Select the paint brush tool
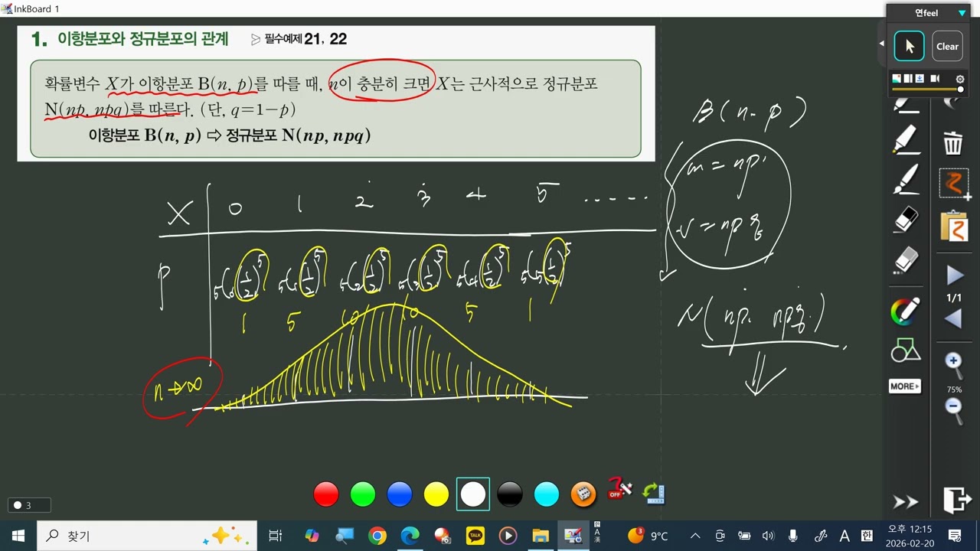The image size is (980, 551). [906, 180]
